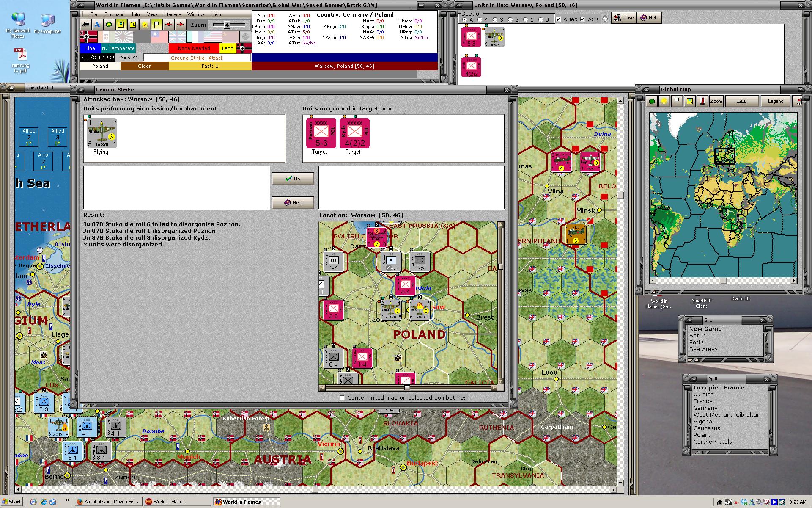Click the red right arrow icon
This screenshot has width=812, height=508.
[181, 25]
